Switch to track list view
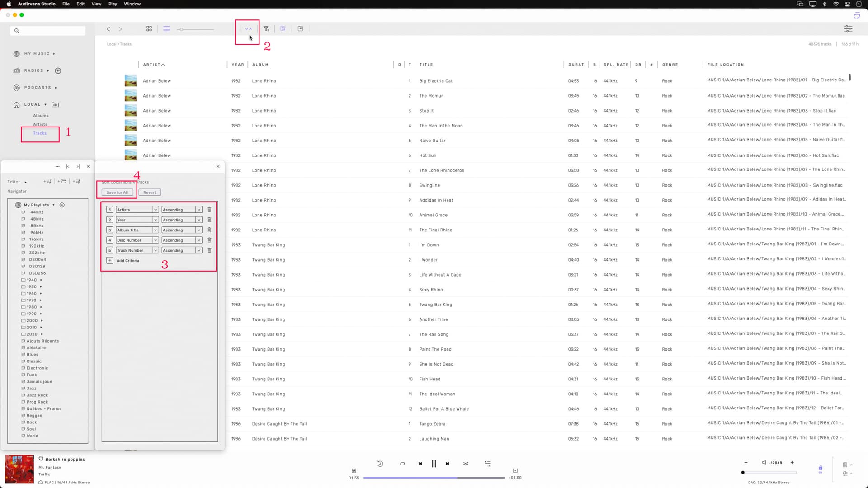The image size is (868, 488). click(x=166, y=28)
